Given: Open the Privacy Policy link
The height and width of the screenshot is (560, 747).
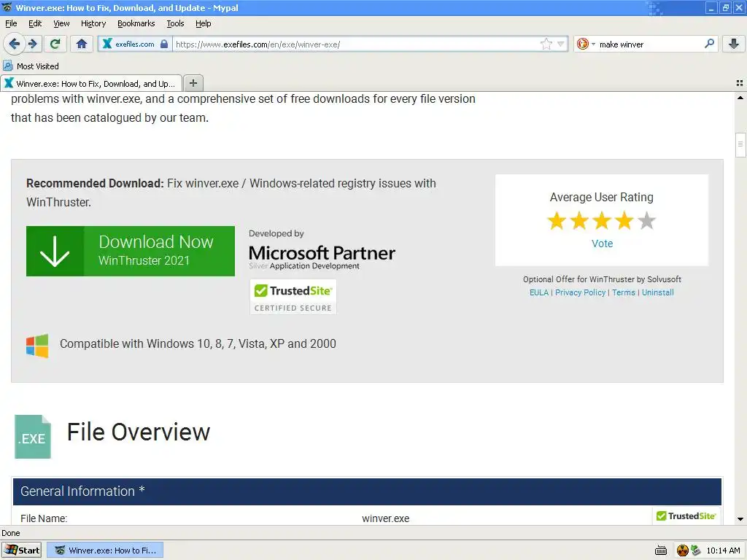Looking at the screenshot, I should (x=580, y=292).
